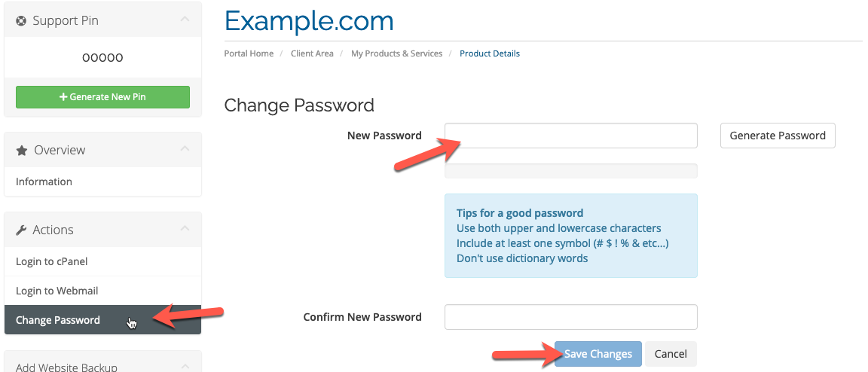Focus the Confirm New Password field
Image resolution: width=868 pixels, height=372 pixels.
[x=570, y=317]
